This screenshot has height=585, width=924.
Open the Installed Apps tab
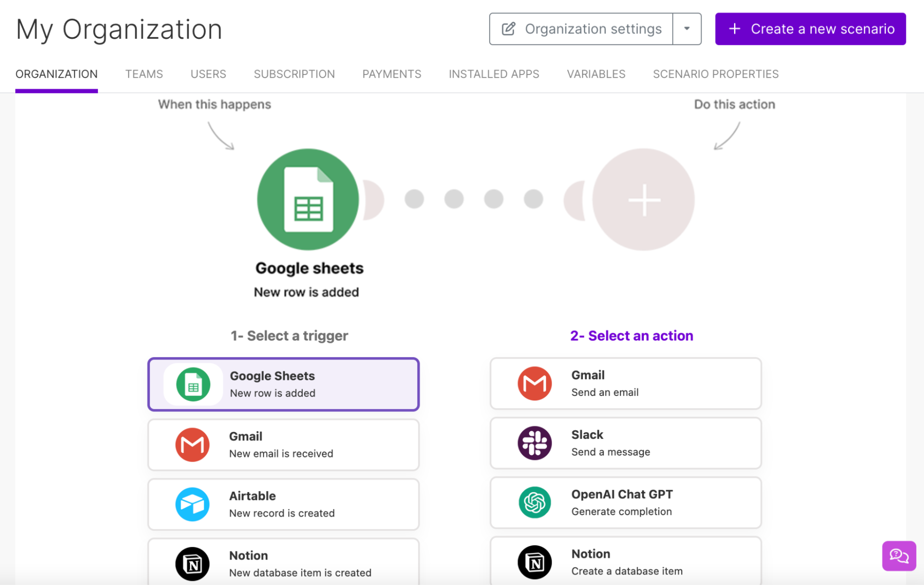coord(494,74)
